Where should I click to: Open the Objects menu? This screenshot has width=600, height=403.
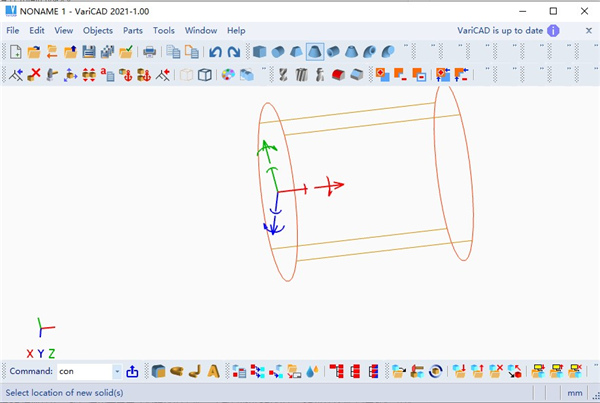97,30
